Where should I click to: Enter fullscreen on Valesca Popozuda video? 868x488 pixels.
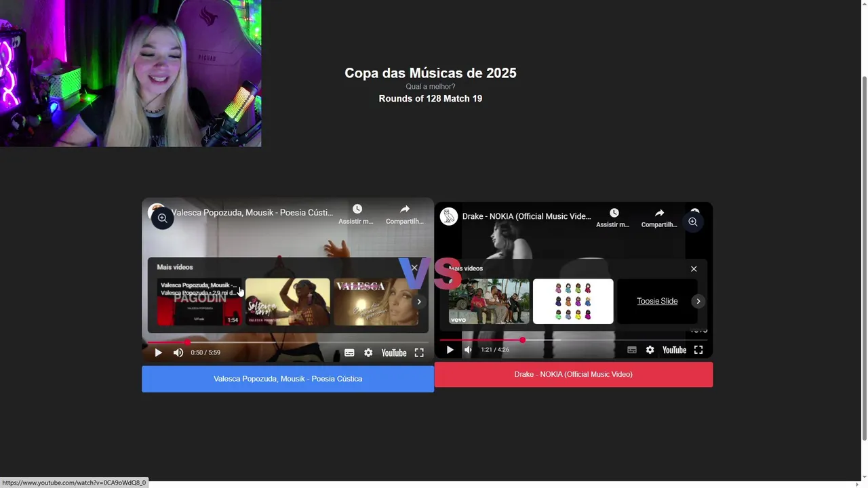419,352
